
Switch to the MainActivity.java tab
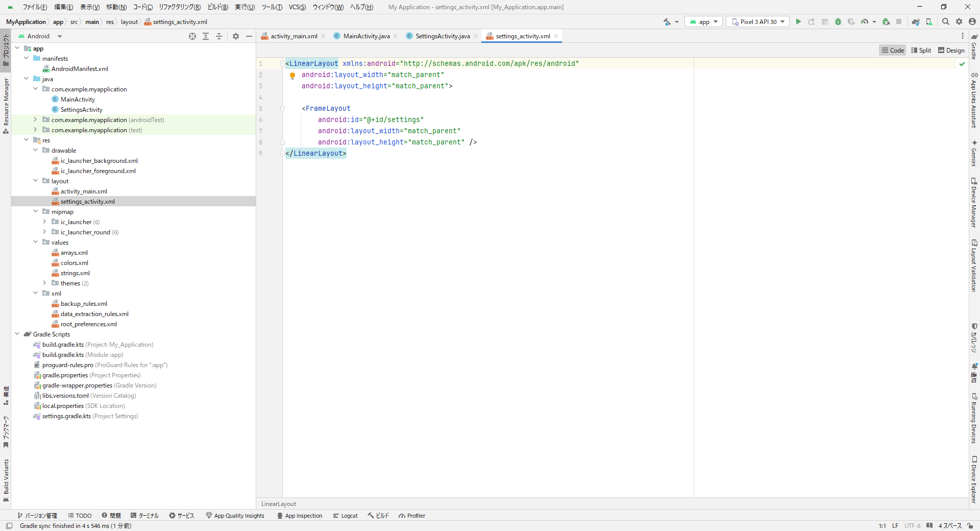tap(366, 36)
